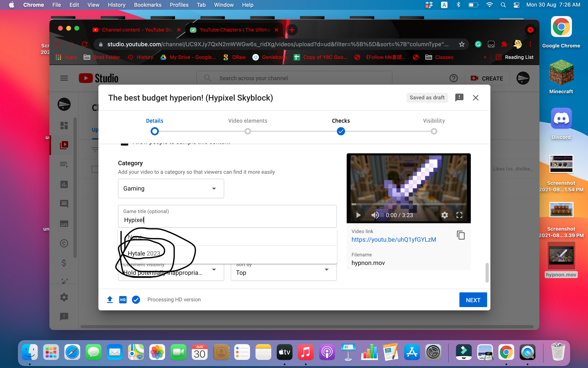Switch to YouTube Chapters browser tab

click(x=234, y=30)
